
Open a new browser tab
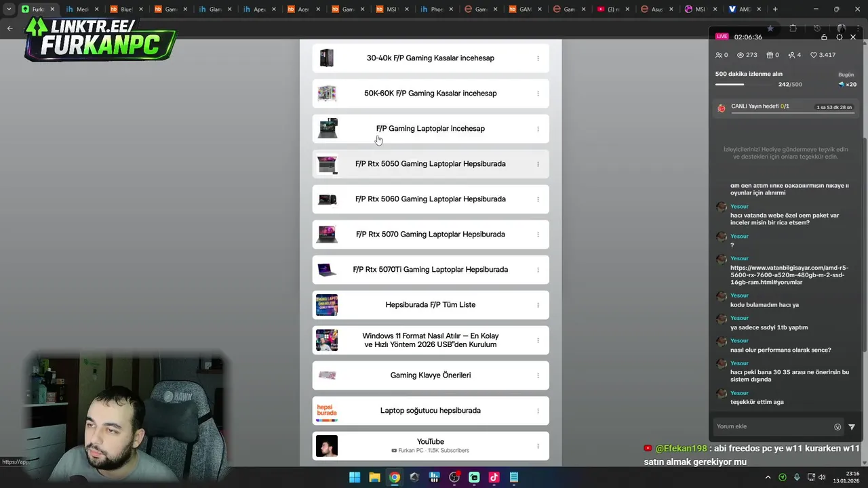point(775,9)
